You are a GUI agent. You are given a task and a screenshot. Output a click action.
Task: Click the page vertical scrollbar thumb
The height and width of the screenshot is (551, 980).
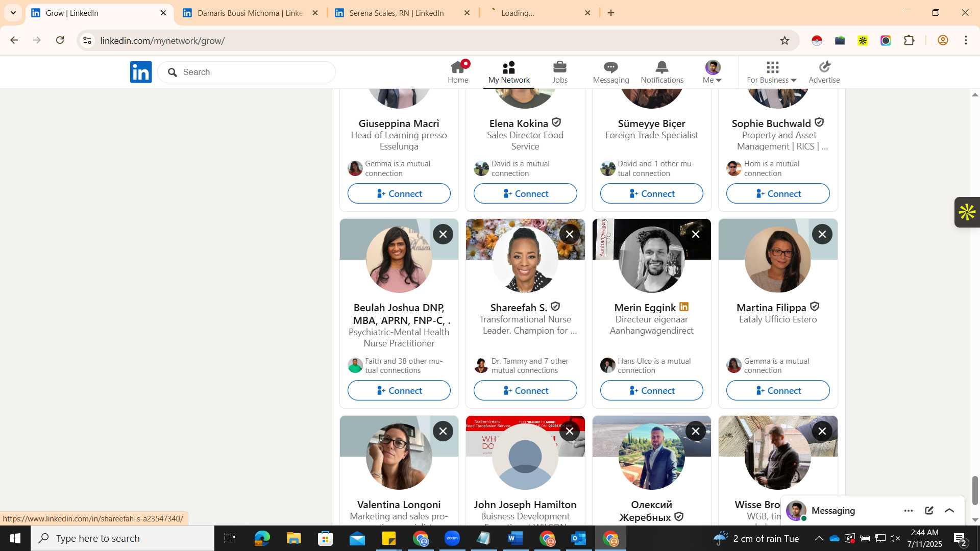975,490
